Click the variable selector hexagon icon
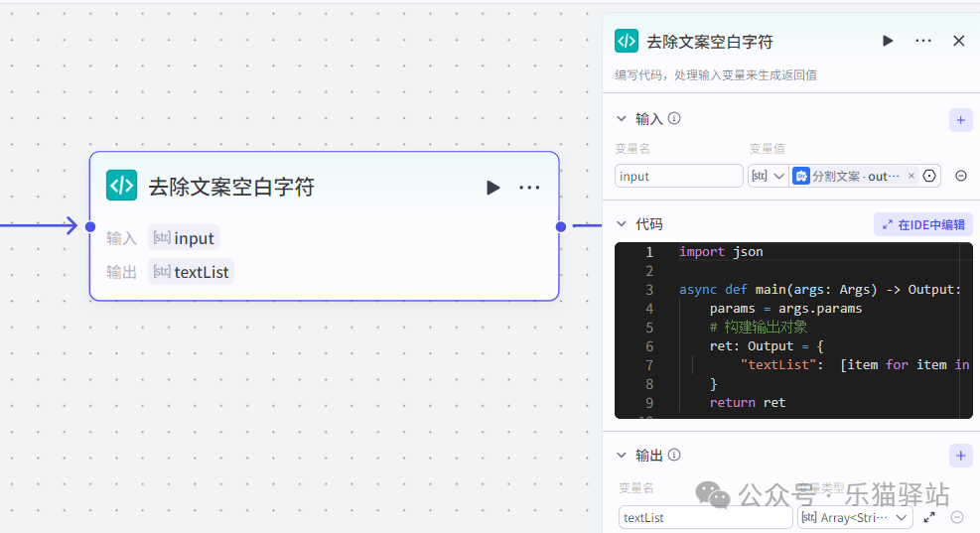 coord(929,176)
